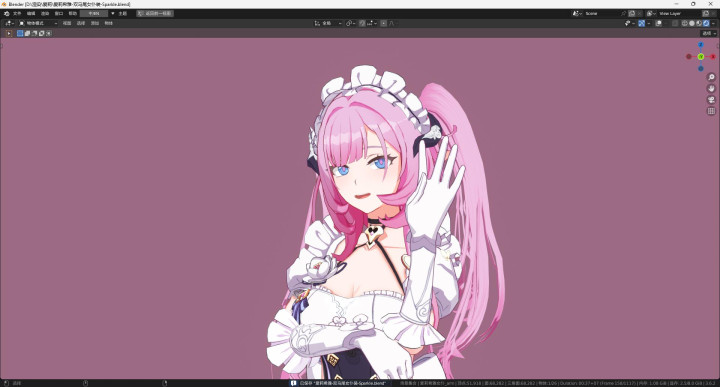Open the transform orientation dropdown

click(328, 23)
